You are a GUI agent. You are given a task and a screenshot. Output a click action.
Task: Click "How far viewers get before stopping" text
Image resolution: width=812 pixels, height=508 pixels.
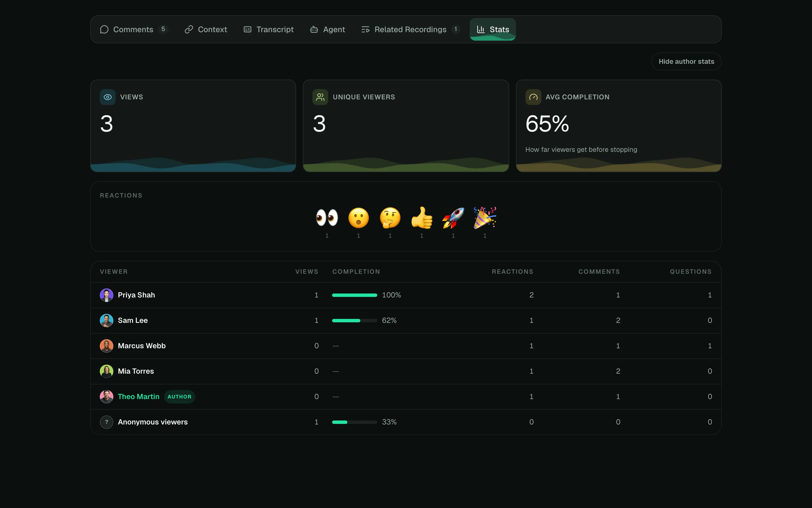coord(581,150)
